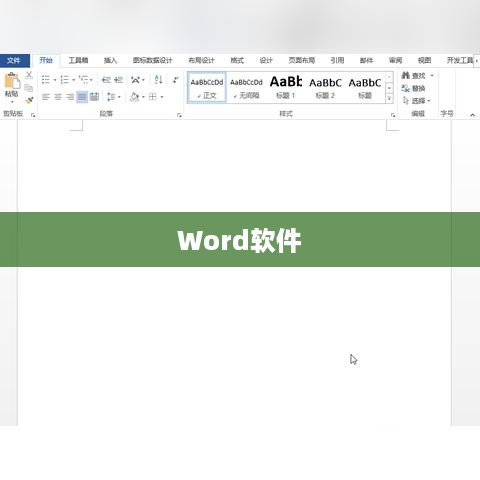Open the Asian layout dropdown arrow
This screenshot has width=480, height=480.
pos(144,80)
